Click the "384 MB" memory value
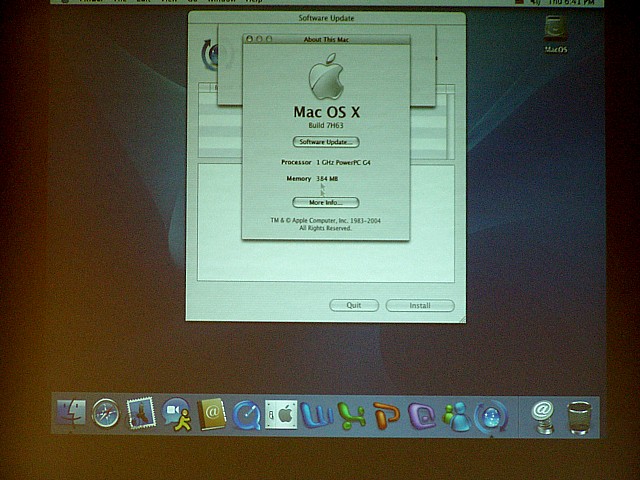This screenshot has width=640, height=480. click(x=327, y=179)
